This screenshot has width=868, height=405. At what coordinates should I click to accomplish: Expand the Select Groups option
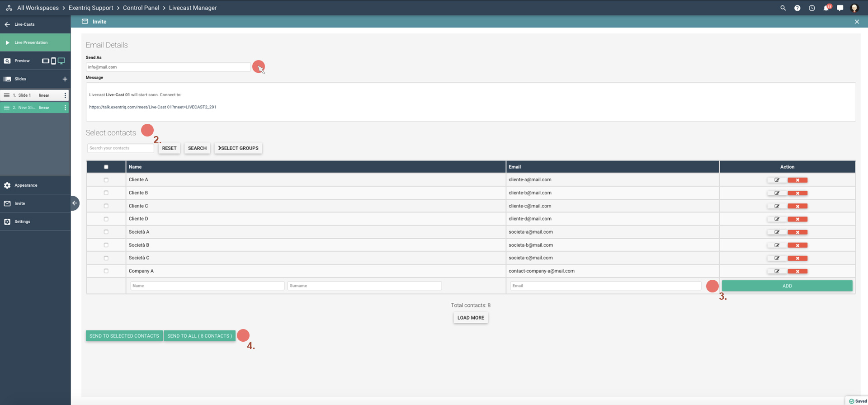[238, 148]
